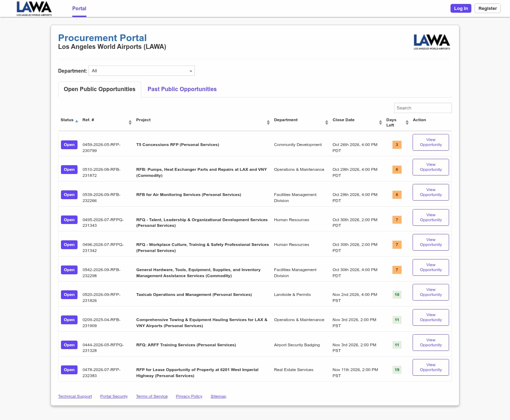Switch to Open Public Opportunities tab
The height and width of the screenshot is (420, 510).
tap(100, 89)
